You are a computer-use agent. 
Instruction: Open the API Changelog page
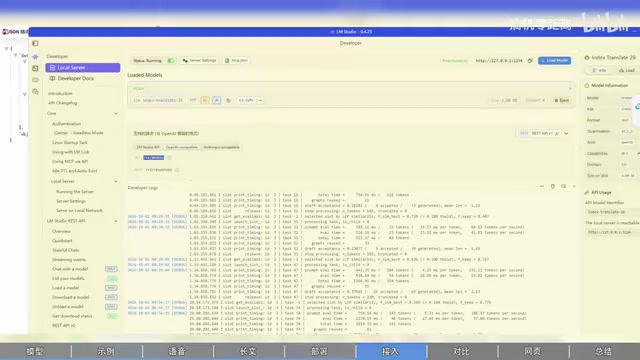tap(62, 103)
